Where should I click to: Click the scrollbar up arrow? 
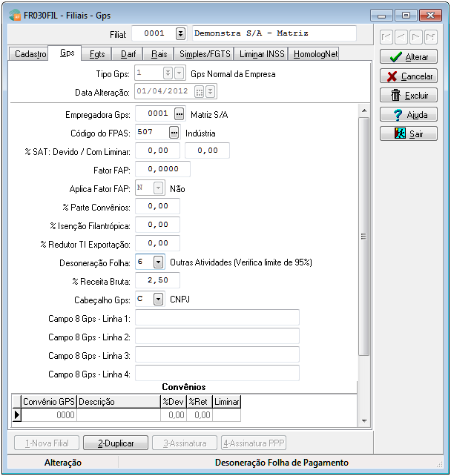[x=363, y=110]
